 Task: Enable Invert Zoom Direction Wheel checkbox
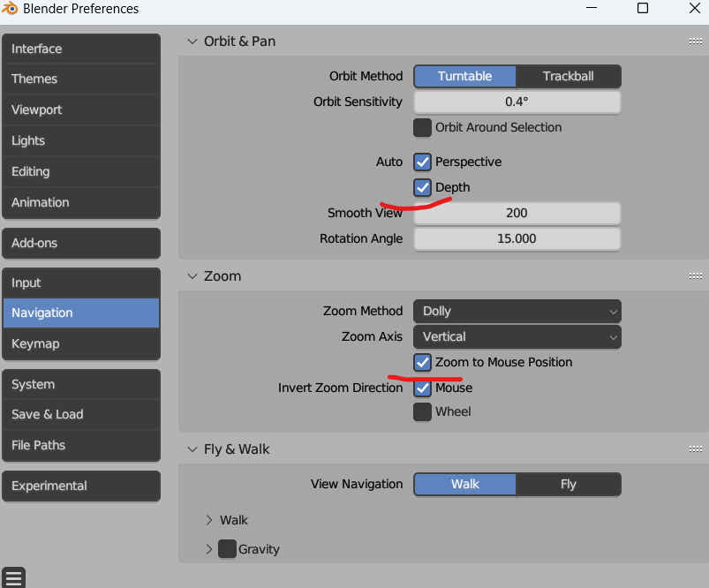pyautogui.click(x=423, y=412)
